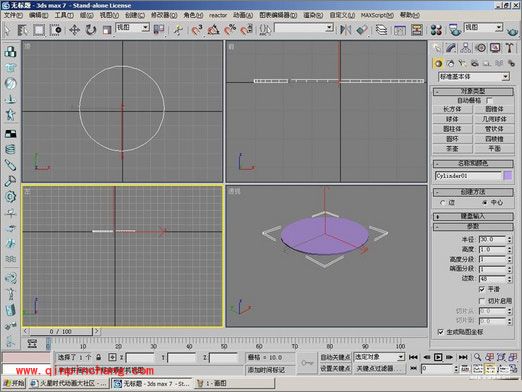Switch to the Display panel tab
522x392 pixels.
[495, 48]
